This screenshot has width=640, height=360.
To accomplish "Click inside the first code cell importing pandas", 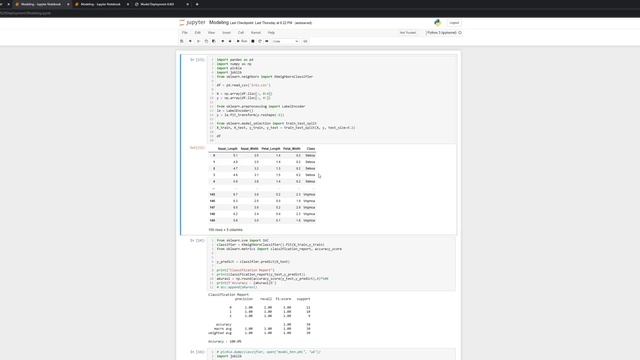I will (332, 98).
